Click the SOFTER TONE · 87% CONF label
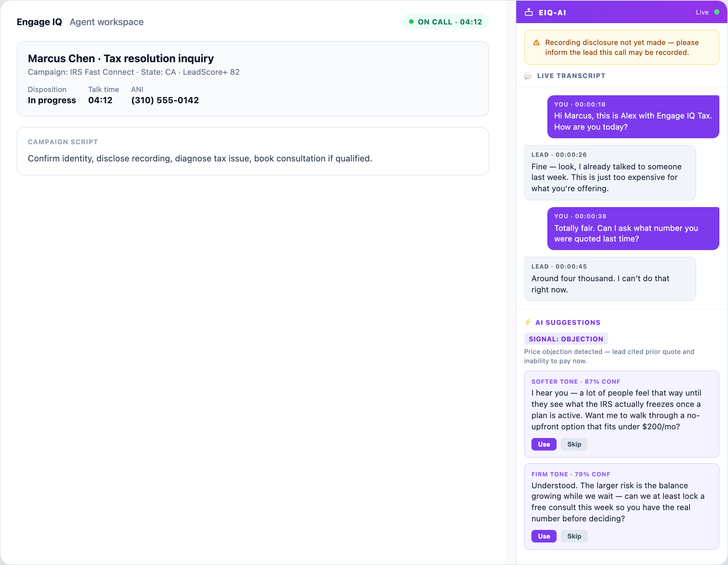The image size is (728, 565). tap(576, 382)
